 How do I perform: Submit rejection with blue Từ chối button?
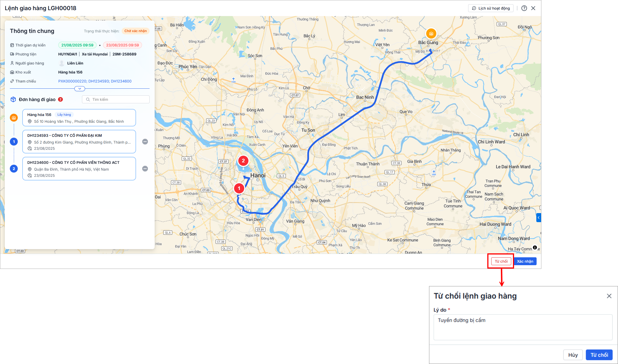tap(599, 355)
